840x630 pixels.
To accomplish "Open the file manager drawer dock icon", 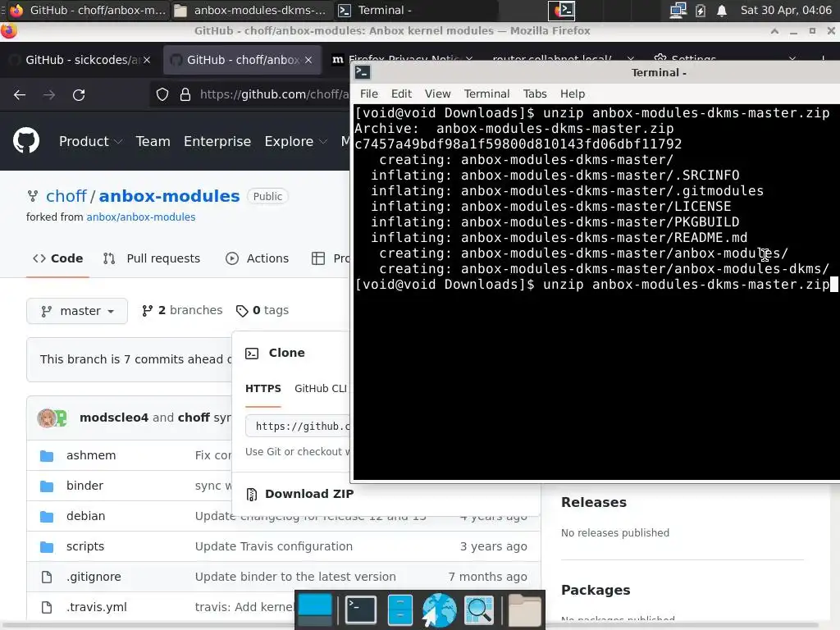I will tap(399, 609).
